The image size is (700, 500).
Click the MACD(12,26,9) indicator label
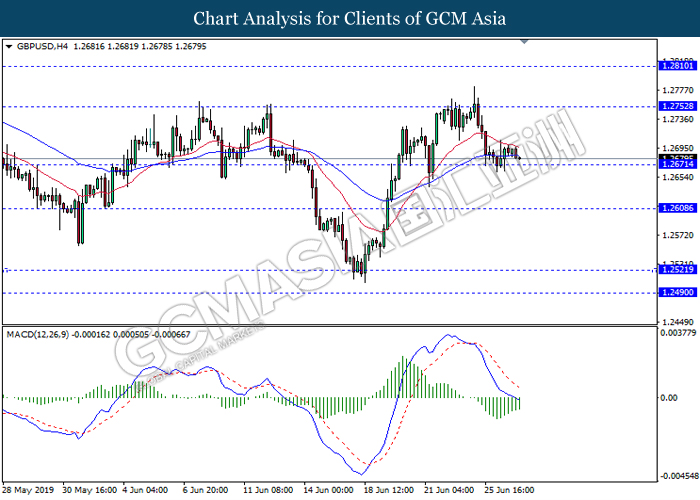click(38, 334)
